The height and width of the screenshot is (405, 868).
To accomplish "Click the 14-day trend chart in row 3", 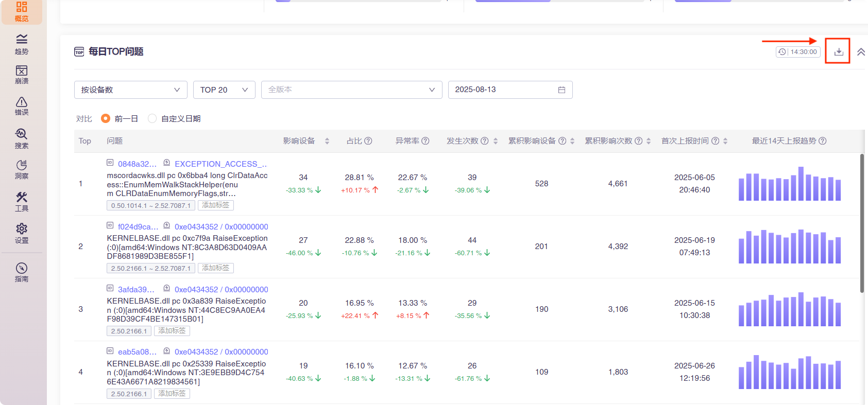I will tap(790, 309).
